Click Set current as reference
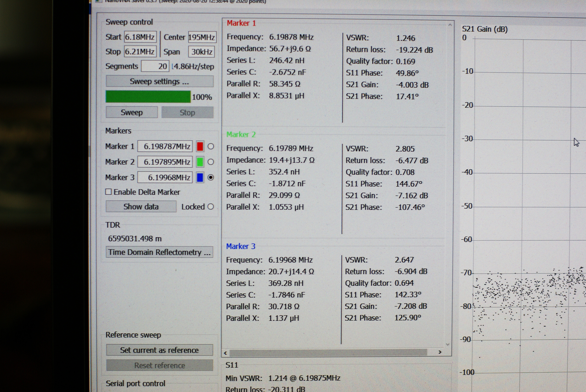Viewport: 586px width, 392px height. (160, 350)
